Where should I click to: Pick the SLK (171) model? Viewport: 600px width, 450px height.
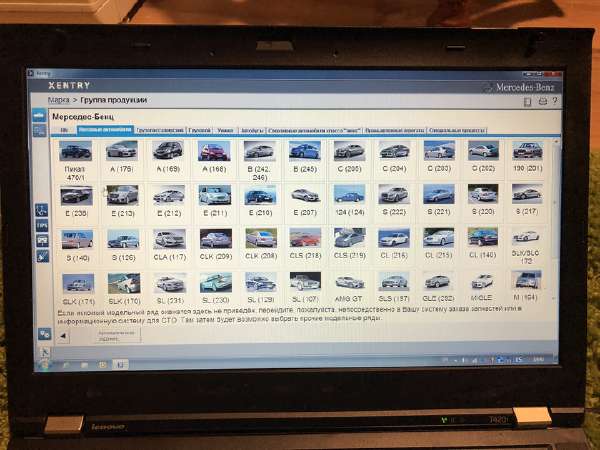pos(78,289)
